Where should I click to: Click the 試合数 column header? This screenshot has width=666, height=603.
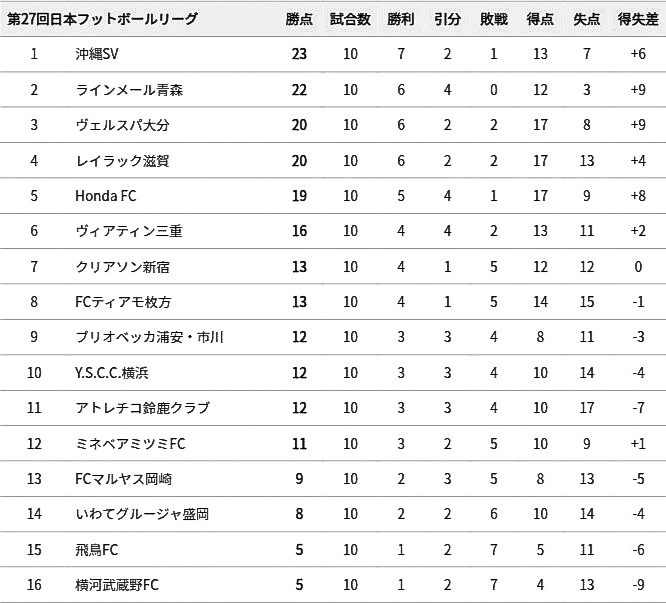[350, 19]
